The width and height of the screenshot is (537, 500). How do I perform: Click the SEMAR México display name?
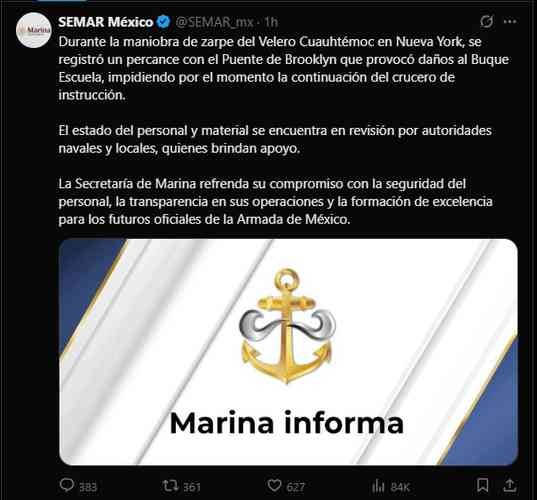coord(105,22)
